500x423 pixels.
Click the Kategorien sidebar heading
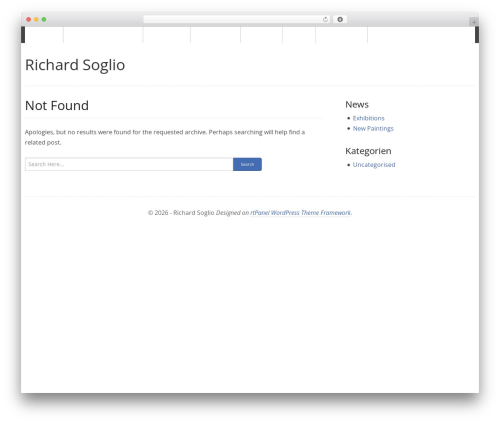tap(368, 151)
